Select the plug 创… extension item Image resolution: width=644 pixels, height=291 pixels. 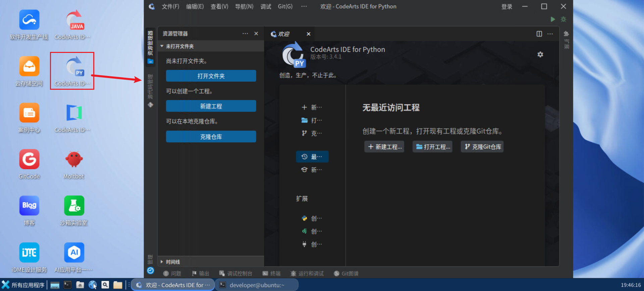tap(312, 244)
